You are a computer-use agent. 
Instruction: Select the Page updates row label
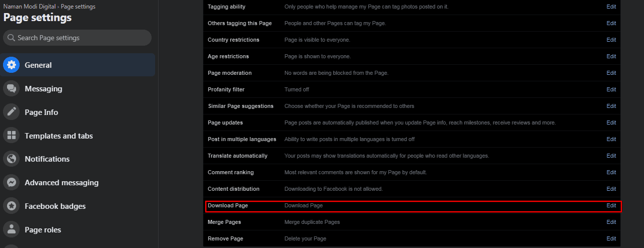click(x=226, y=122)
